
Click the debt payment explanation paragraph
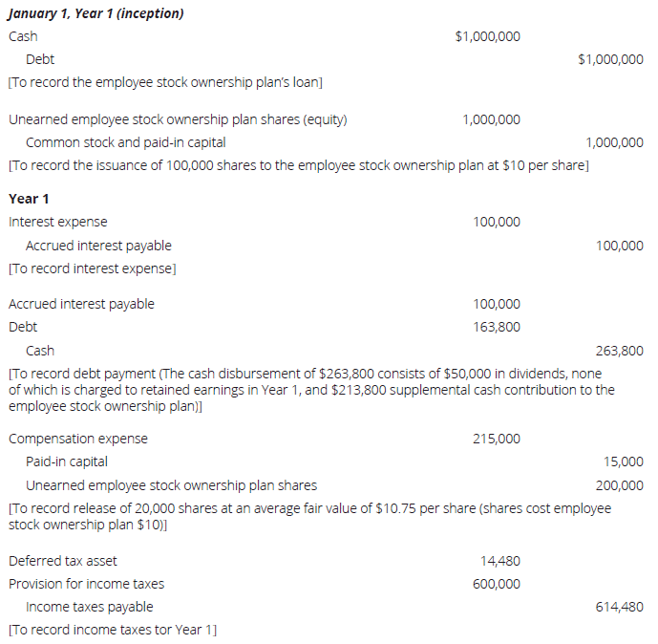310,390
